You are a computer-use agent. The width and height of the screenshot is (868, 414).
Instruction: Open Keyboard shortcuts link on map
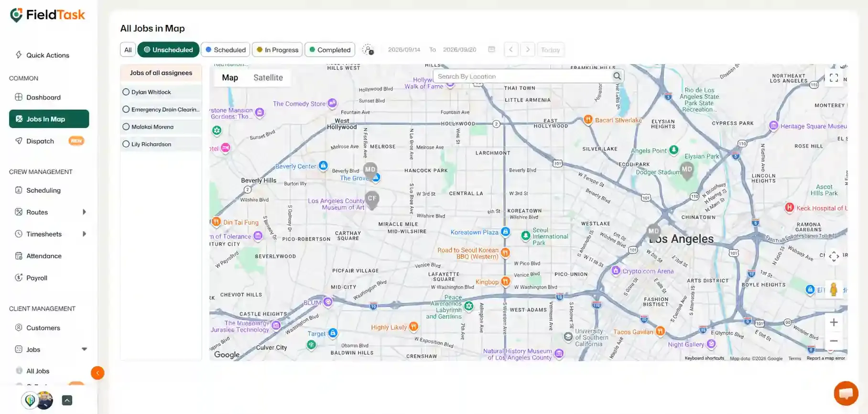704,358
